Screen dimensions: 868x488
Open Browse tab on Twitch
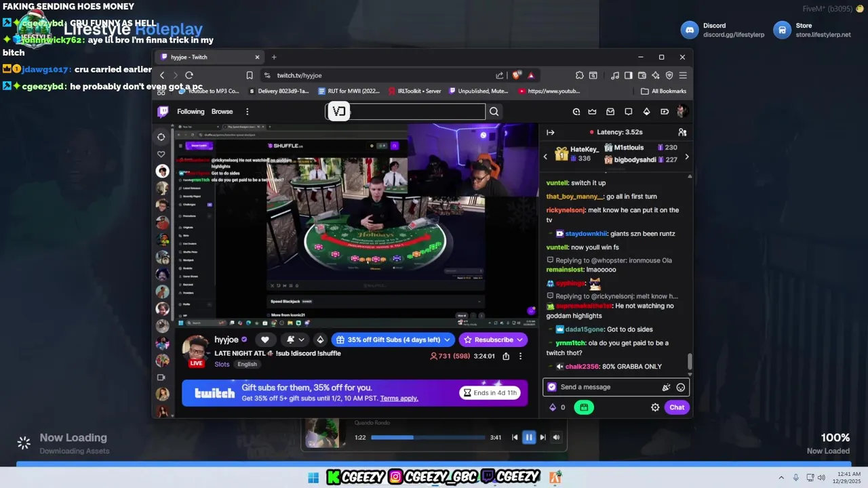(222, 112)
